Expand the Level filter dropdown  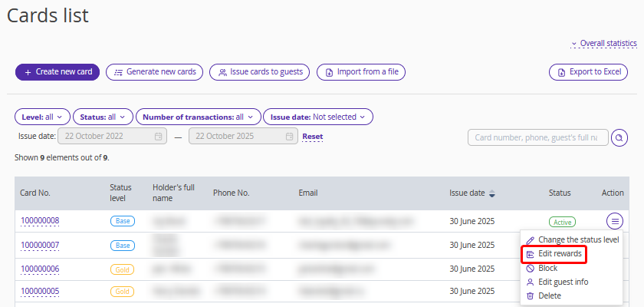[x=42, y=117]
